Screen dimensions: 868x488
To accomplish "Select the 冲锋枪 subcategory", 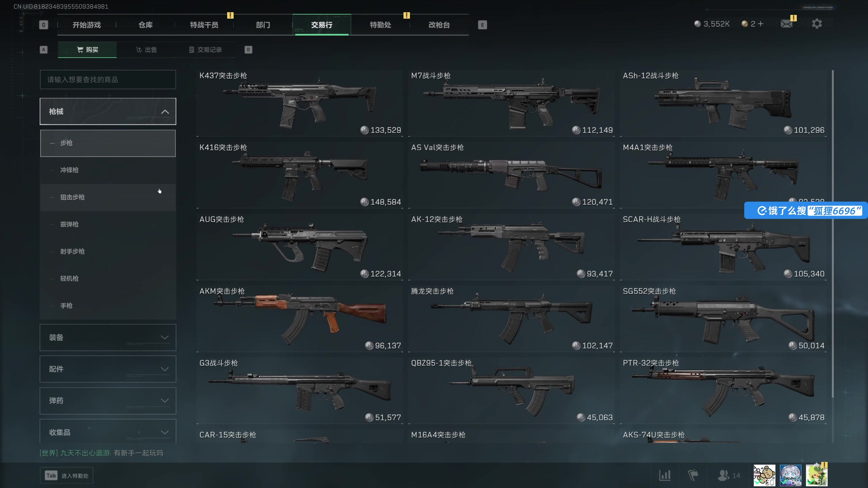I will pyautogui.click(x=108, y=170).
